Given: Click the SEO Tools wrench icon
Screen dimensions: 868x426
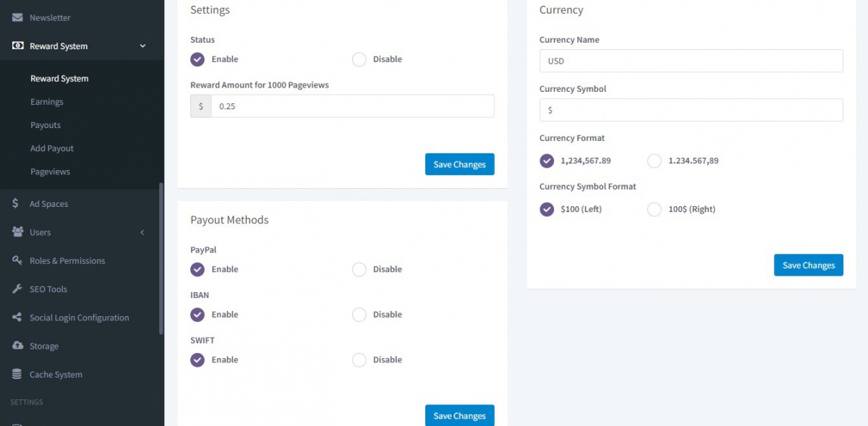Looking at the screenshot, I should tap(17, 289).
